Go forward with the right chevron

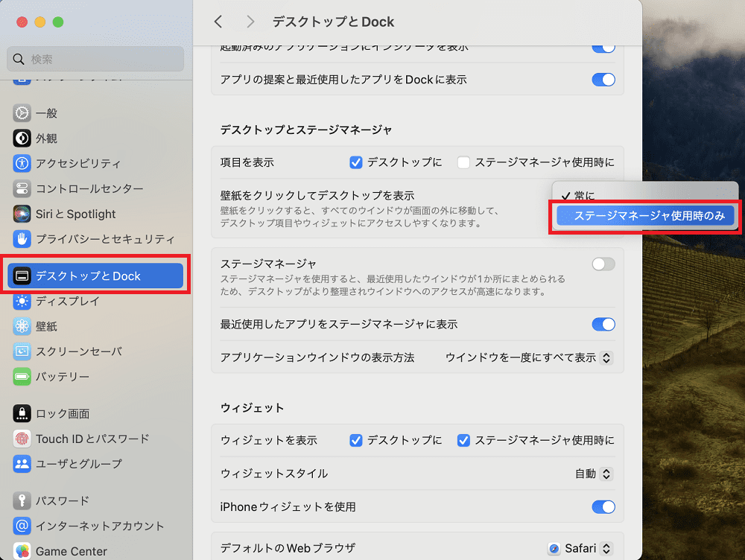pos(250,22)
